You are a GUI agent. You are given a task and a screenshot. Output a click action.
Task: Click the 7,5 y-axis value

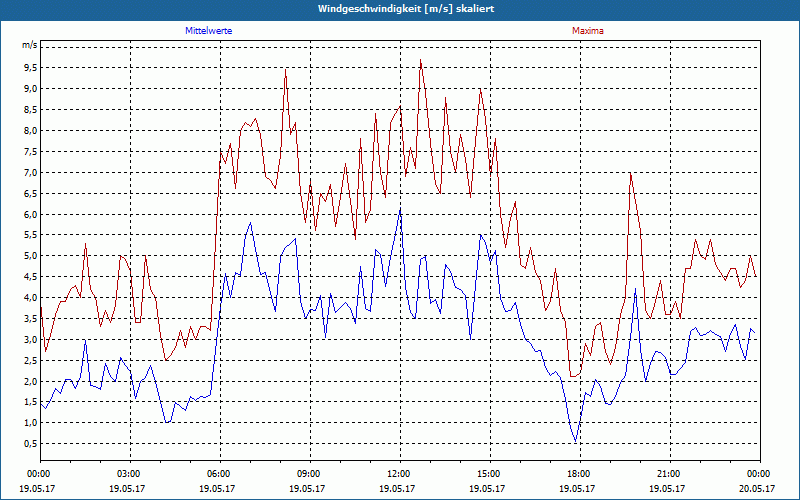click(31, 152)
